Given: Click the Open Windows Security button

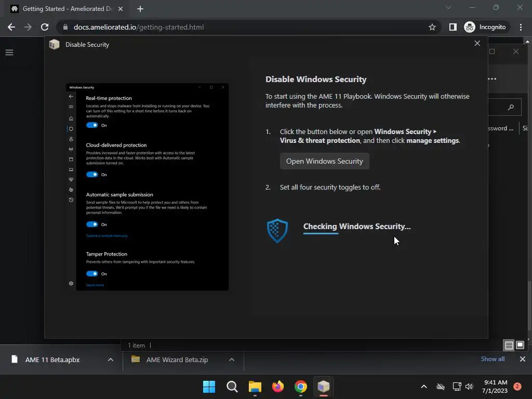Looking at the screenshot, I should tap(324, 161).
